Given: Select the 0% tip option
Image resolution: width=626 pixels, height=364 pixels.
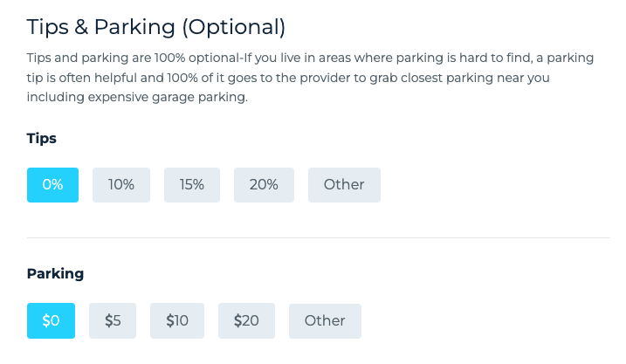Looking at the screenshot, I should click(x=52, y=185).
